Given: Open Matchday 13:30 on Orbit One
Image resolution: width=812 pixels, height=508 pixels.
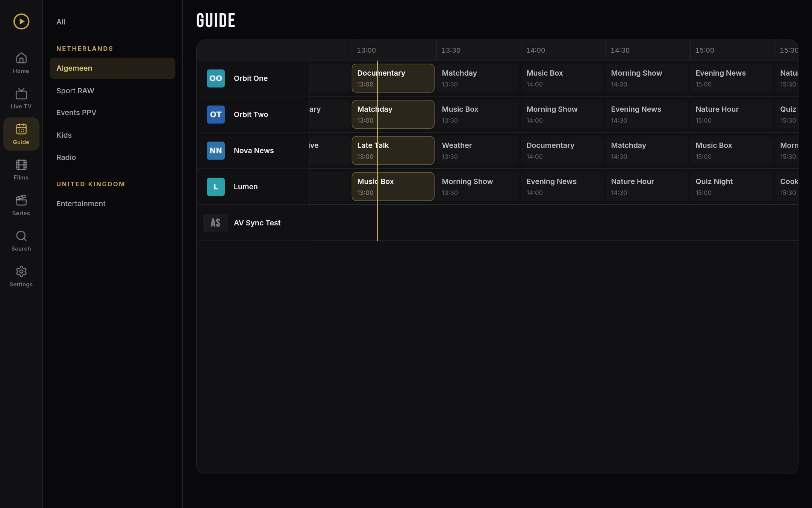Looking at the screenshot, I should pyautogui.click(x=477, y=78).
